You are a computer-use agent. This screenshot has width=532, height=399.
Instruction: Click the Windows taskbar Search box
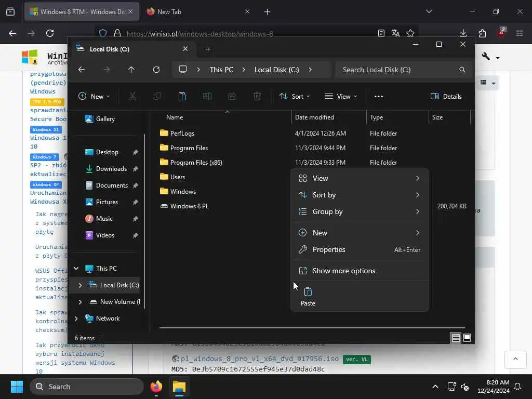(x=87, y=387)
